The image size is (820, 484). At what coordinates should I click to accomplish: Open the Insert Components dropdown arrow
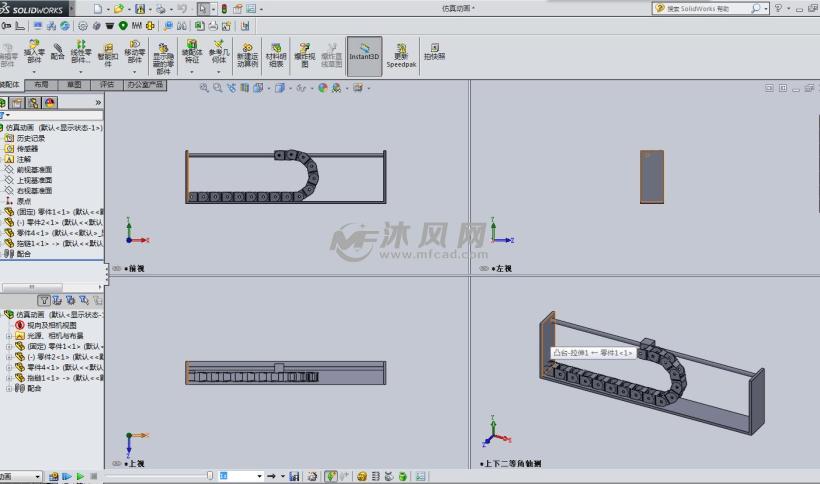34,72
